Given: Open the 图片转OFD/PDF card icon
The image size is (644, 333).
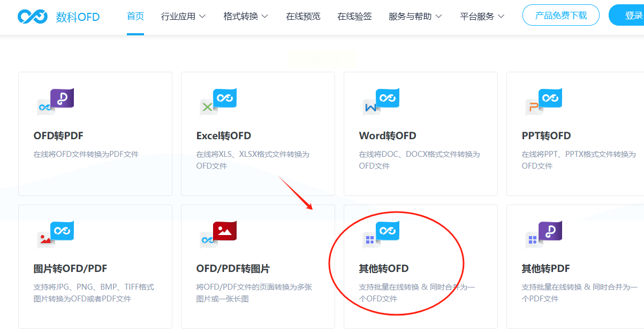Looking at the screenshot, I should point(55,234).
